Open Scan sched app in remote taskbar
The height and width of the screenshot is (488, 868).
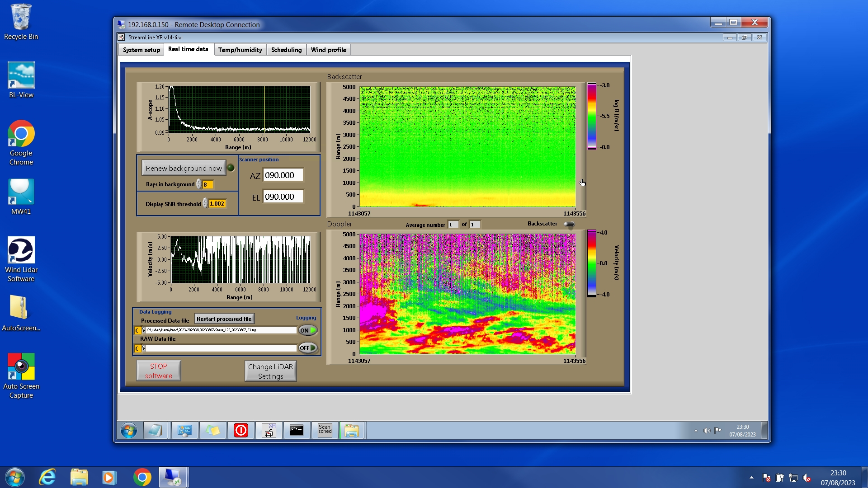point(325,430)
